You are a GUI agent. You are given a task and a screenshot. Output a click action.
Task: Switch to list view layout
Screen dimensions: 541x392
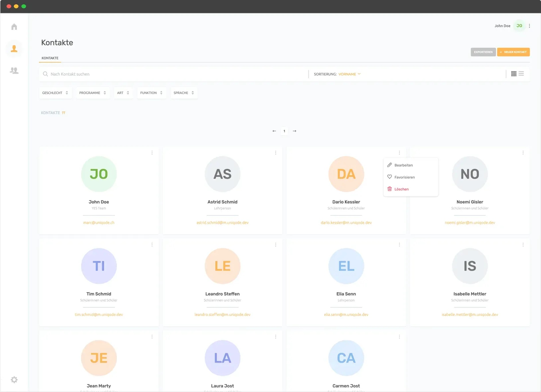coord(521,74)
